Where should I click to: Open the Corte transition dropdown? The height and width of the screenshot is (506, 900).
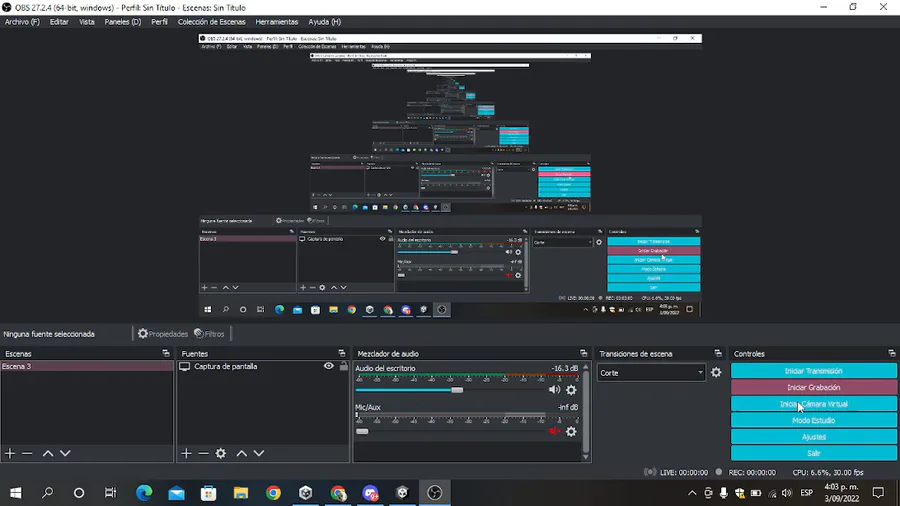[x=651, y=373]
